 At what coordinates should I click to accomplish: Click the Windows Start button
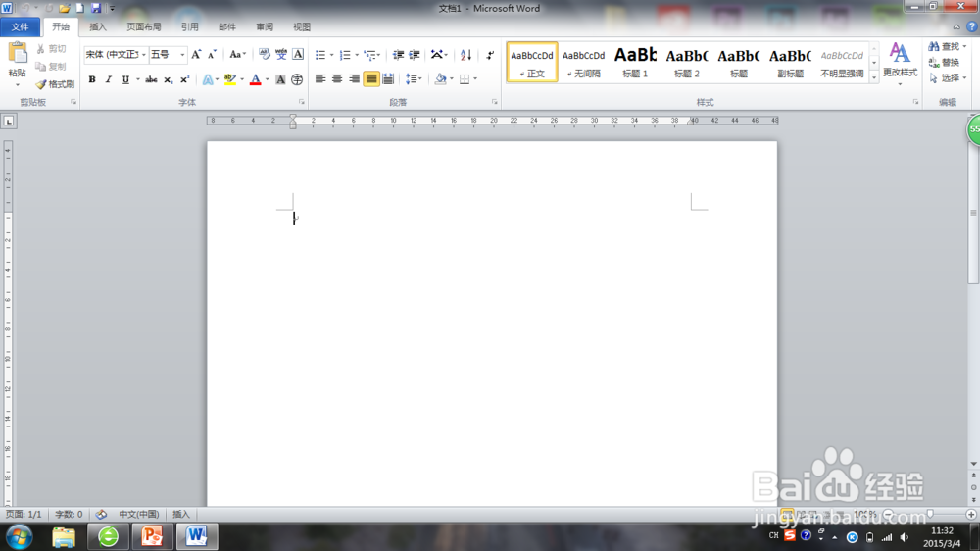pos(20,537)
